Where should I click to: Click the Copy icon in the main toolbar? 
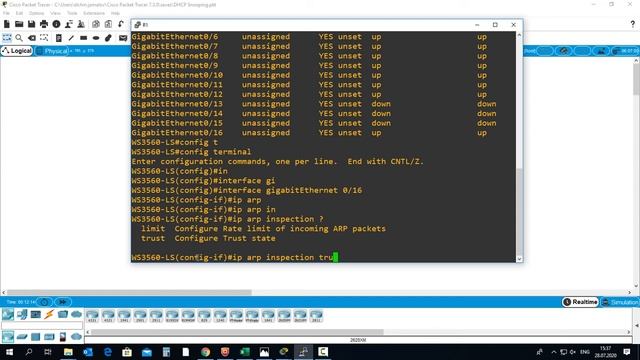[x=96, y=24]
